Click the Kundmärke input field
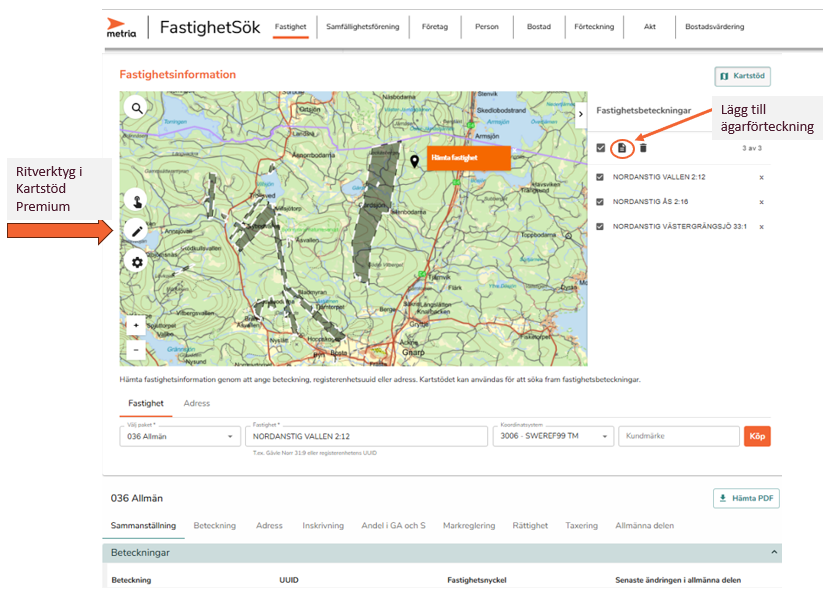 pos(679,436)
